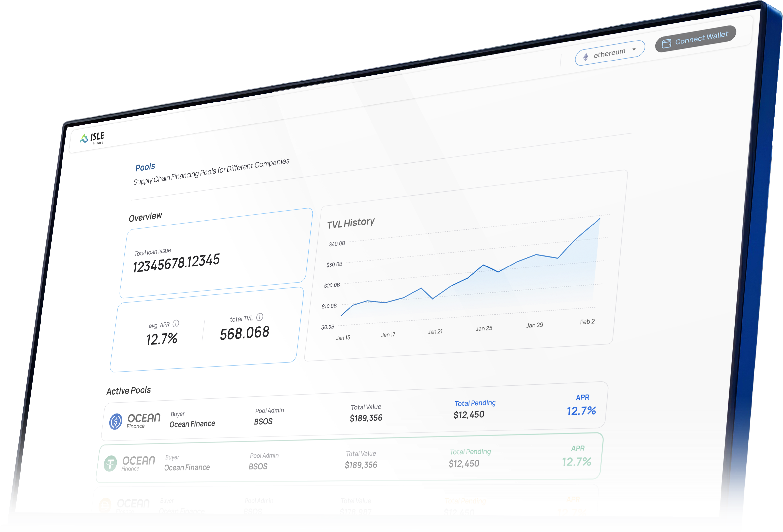The width and height of the screenshot is (783, 532).
Task: Open the ethereum network dropdown
Action: click(610, 53)
